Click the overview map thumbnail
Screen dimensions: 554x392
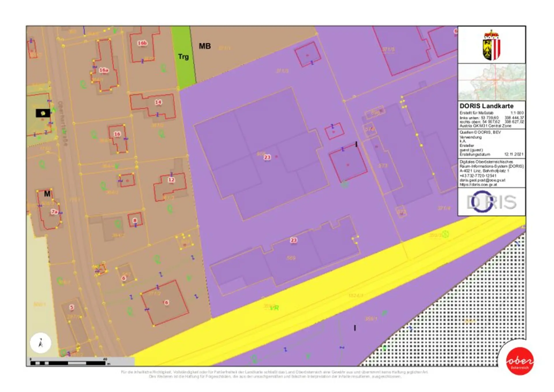pos(491,82)
